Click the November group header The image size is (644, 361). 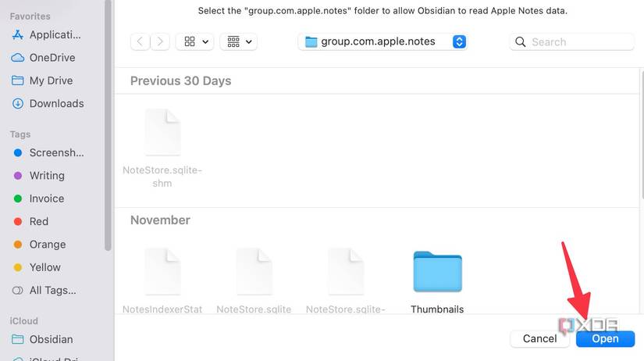tap(160, 220)
